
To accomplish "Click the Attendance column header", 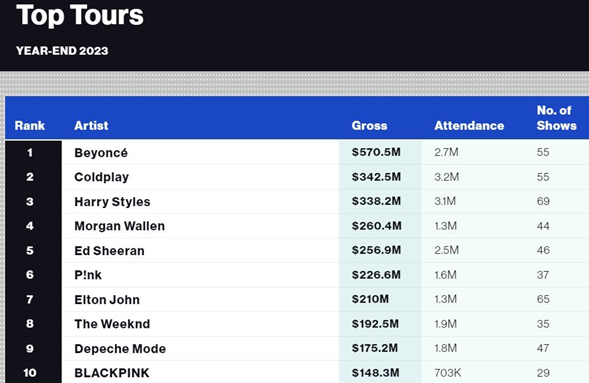I will click(x=469, y=125).
